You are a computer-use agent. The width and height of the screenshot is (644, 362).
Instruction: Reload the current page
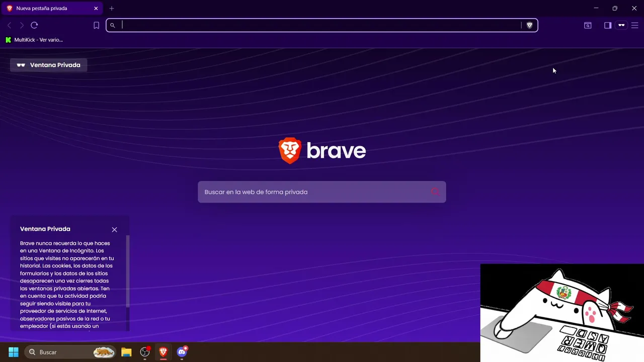click(x=34, y=25)
